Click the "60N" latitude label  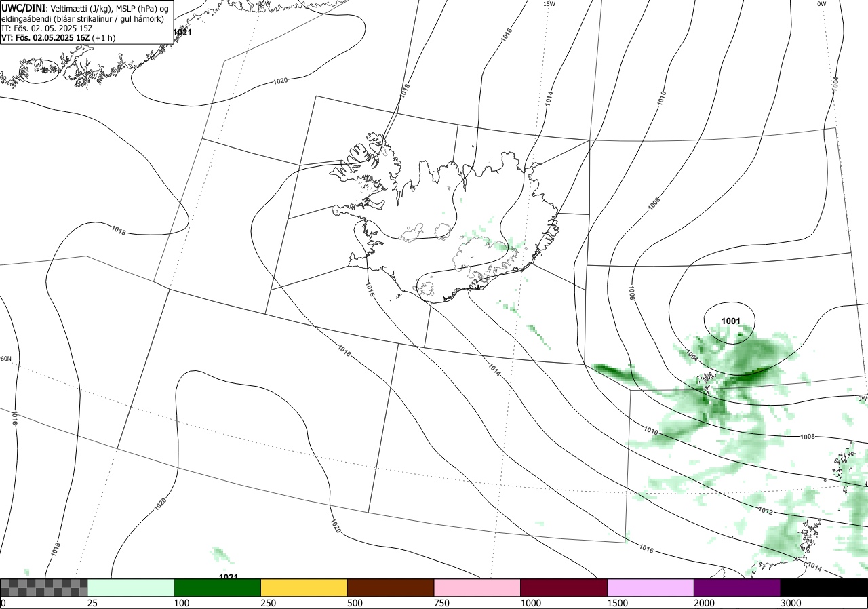tap(5, 359)
